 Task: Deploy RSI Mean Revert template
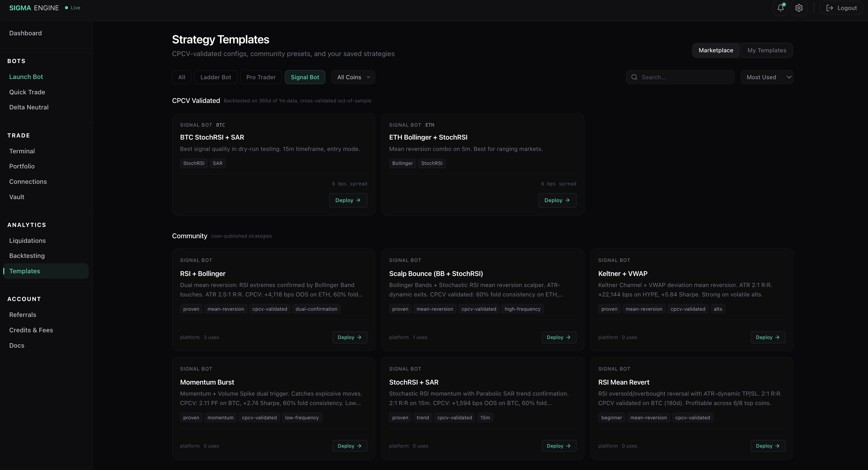768,446
